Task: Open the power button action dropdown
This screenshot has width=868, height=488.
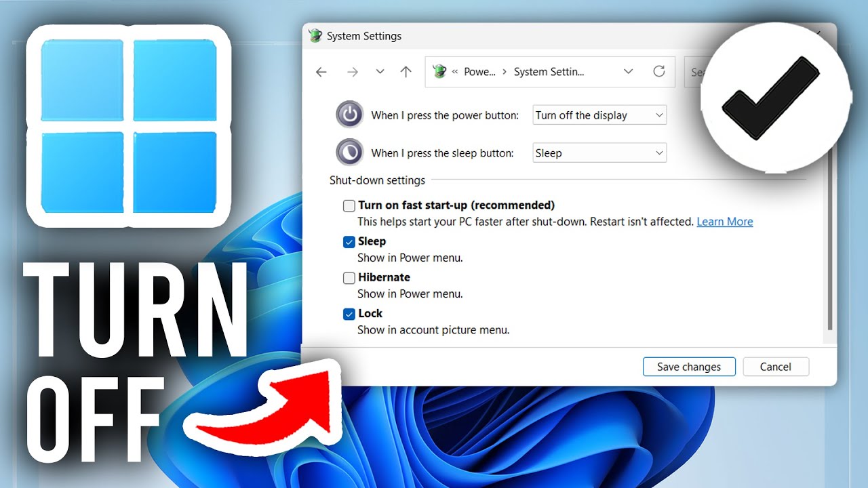Action: 599,115
